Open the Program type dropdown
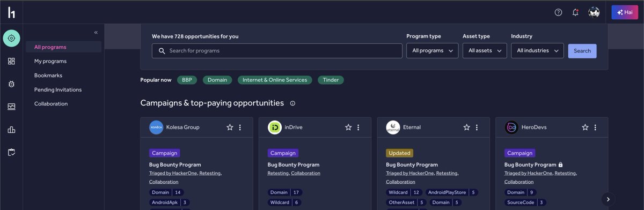Screen dimensions: 644x210 (432, 51)
